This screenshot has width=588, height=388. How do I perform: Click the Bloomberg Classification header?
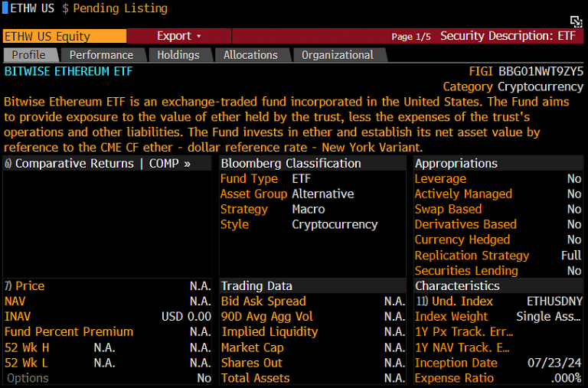point(290,164)
